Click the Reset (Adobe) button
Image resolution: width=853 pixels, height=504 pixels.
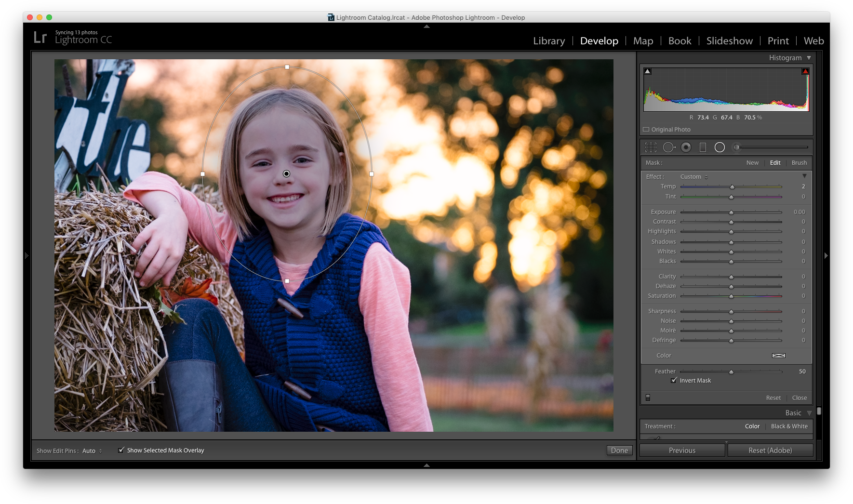pos(770,451)
